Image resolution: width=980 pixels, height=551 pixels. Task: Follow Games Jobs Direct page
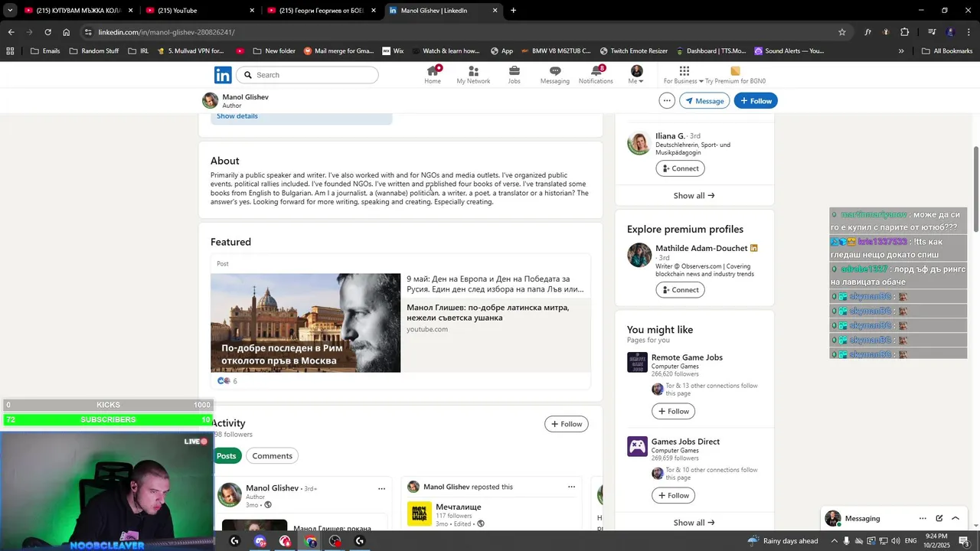click(x=673, y=496)
